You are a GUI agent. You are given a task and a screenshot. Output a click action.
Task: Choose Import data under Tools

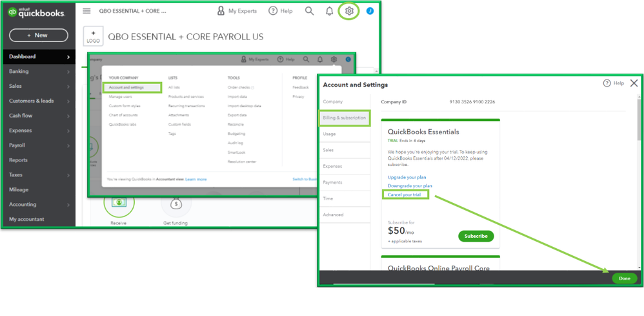(x=237, y=97)
